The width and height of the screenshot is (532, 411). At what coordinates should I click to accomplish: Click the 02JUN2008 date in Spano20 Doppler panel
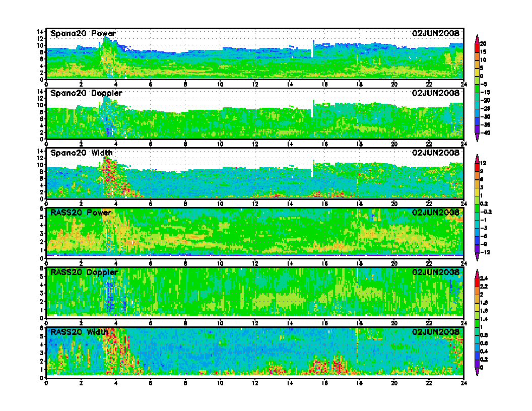tap(436, 93)
